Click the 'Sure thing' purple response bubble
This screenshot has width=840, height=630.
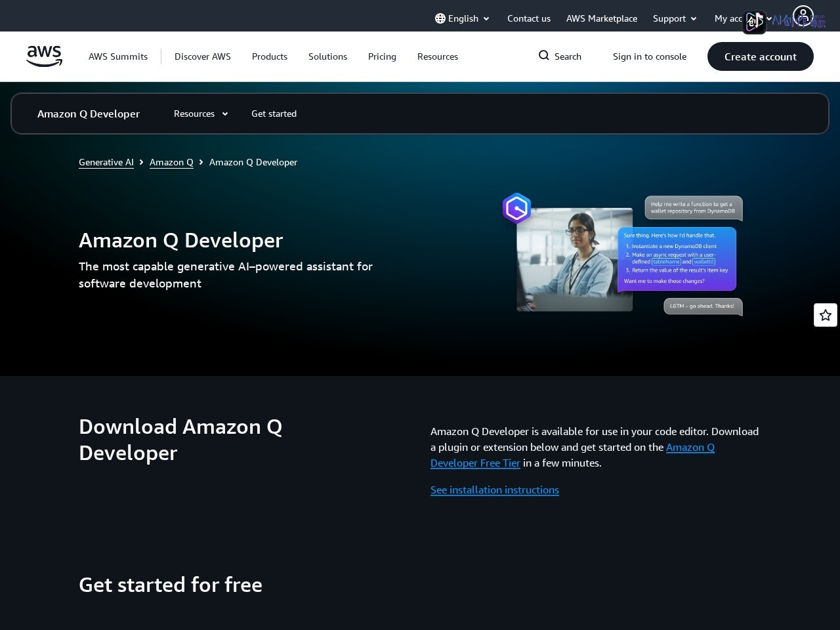click(x=677, y=259)
